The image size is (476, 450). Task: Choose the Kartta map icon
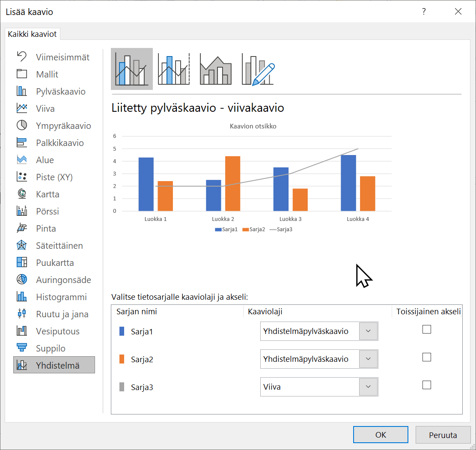(21, 194)
